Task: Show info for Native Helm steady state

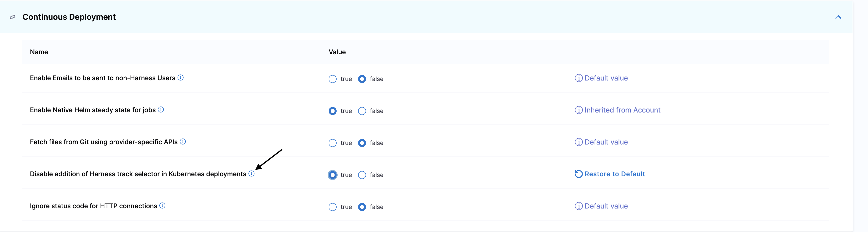Action: point(161,109)
